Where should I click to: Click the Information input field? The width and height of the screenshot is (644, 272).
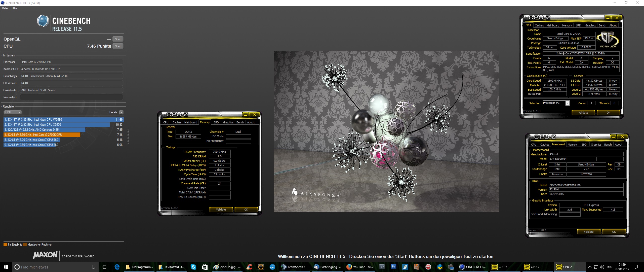[72, 97]
